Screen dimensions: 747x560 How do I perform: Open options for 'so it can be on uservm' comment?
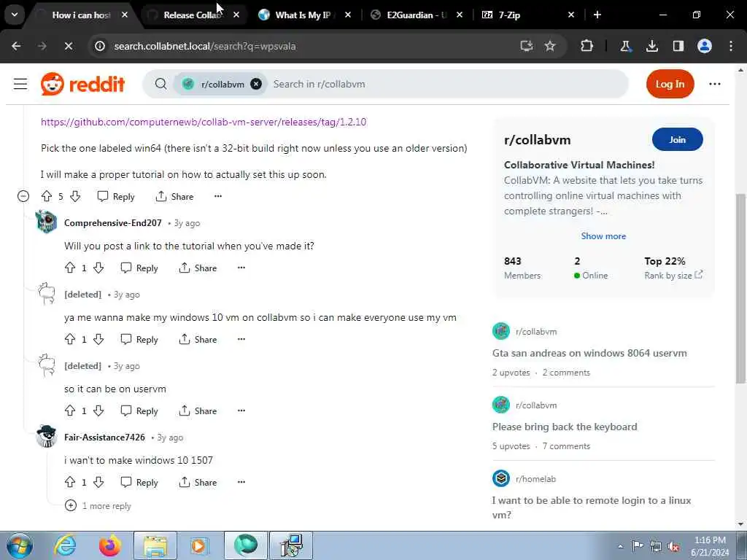tap(241, 411)
